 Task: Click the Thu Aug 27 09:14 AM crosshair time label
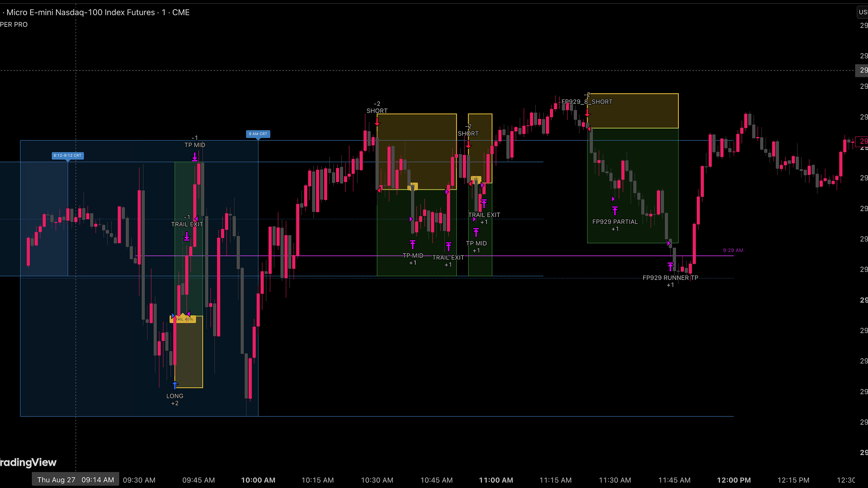click(x=76, y=480)
